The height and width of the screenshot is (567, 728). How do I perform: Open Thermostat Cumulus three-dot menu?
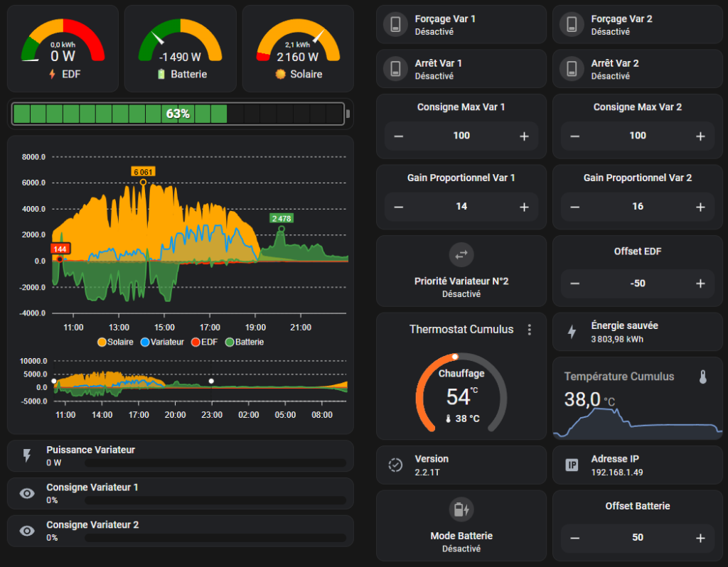pos(529,330)
